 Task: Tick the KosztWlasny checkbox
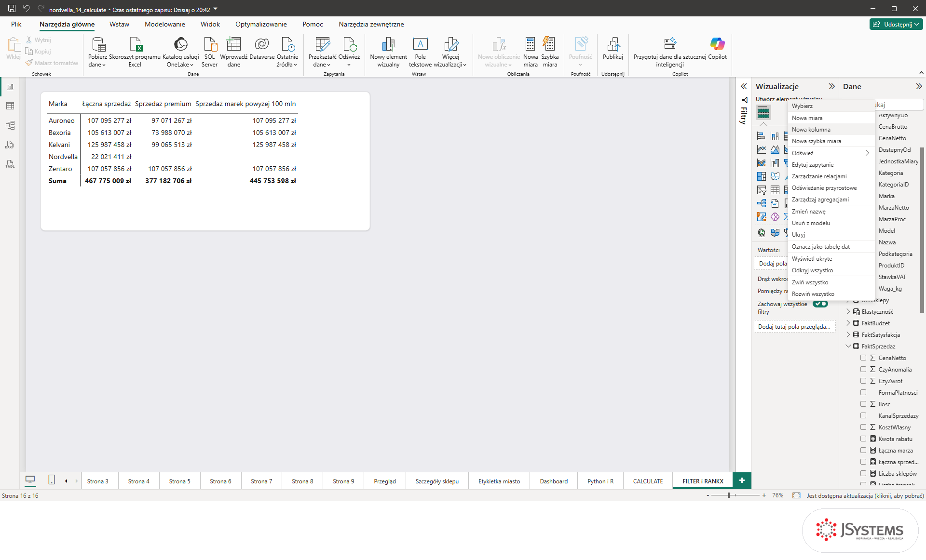(x=863, y=427)
